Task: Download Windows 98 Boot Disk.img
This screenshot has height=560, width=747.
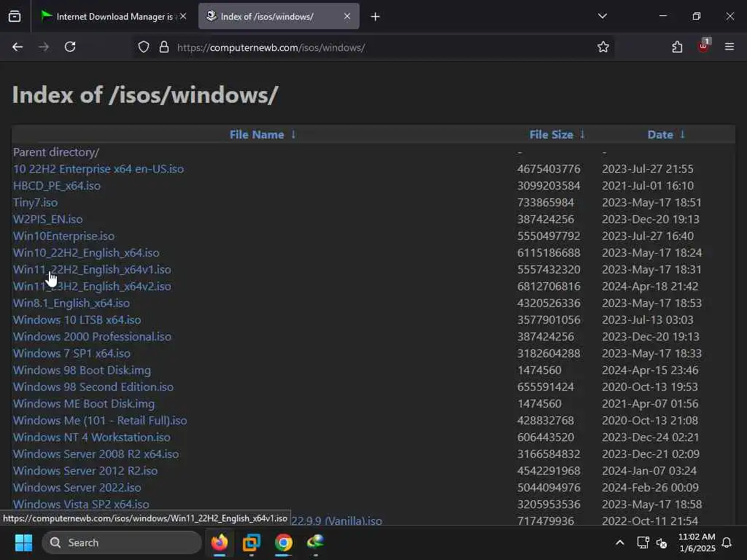Action: coord(82,370)
